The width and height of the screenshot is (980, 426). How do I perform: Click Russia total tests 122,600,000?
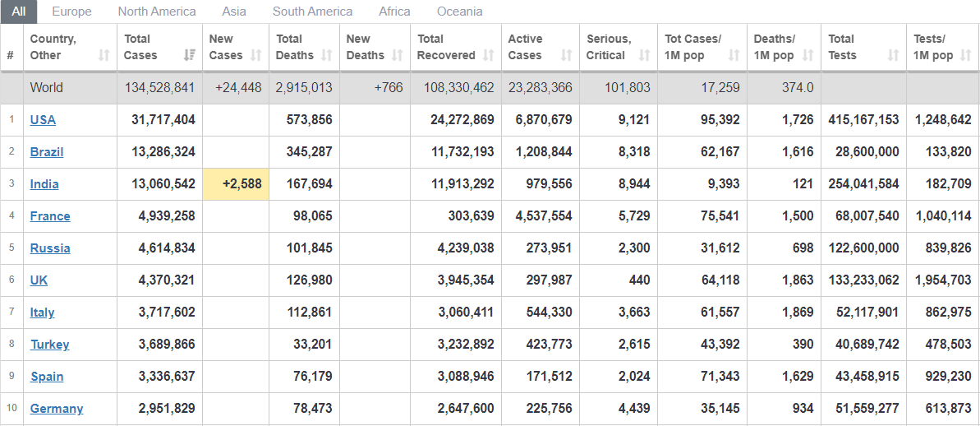tap(863, 248)
